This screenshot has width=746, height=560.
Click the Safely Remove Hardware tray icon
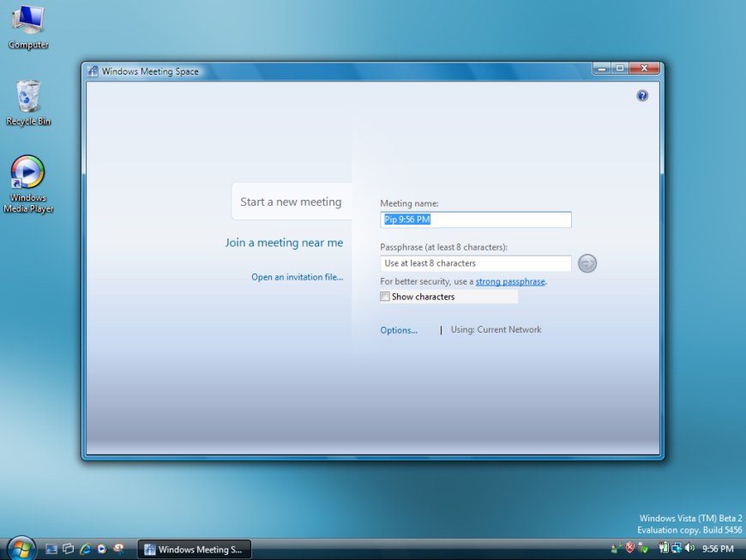coord(643,549)
